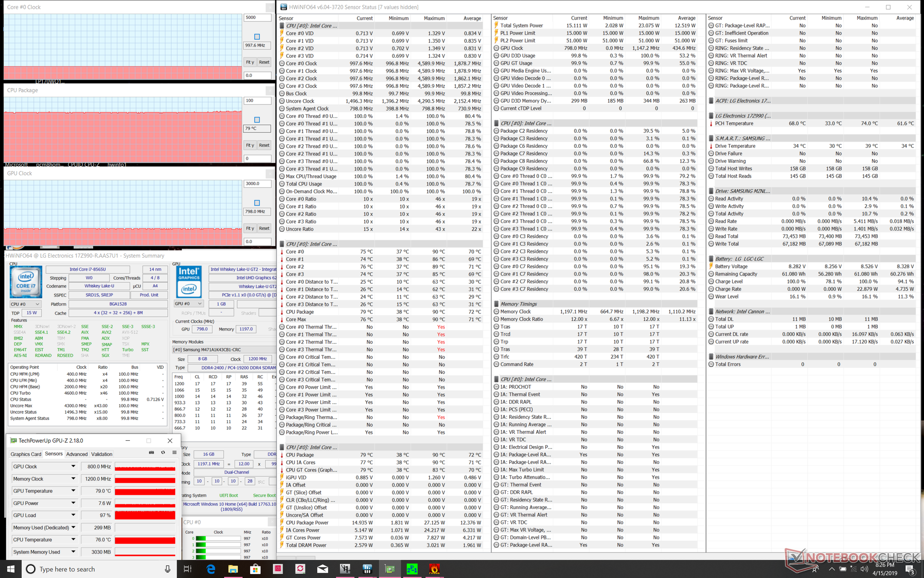Screen dimensions: 924x578
Task: Click the Windows Start button
Action: (11, 569)
